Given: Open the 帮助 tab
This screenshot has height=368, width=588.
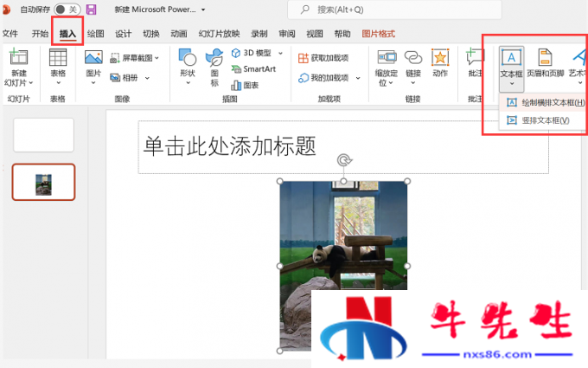Looking at the screenshot, I should click(x=342, y=34).
